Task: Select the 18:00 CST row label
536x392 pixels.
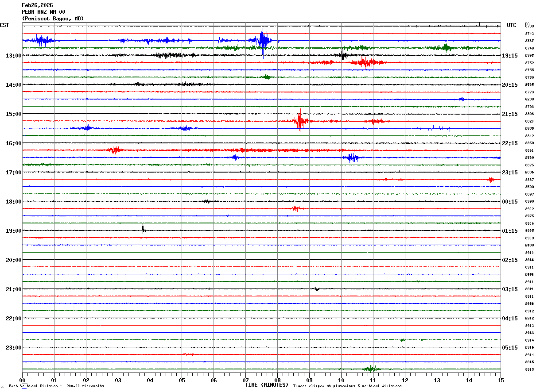Action: point(13,202)
